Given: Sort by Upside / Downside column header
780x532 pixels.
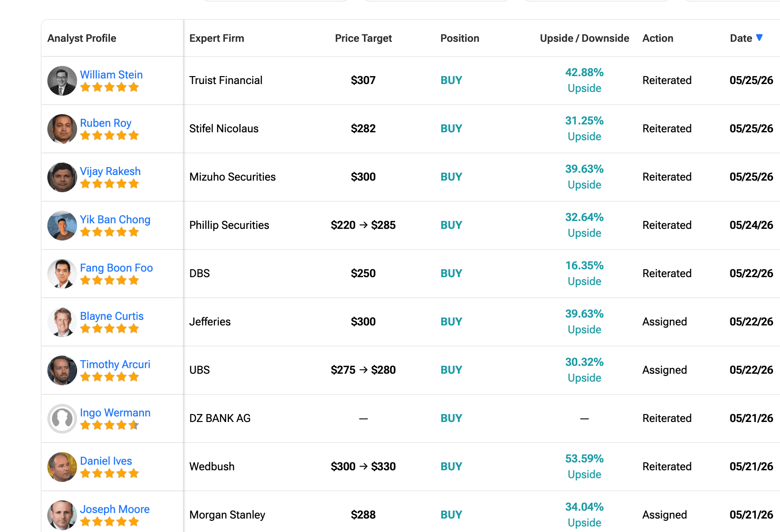Looking at the screenshot, I should pyautogui.click(x=585, y=38).
